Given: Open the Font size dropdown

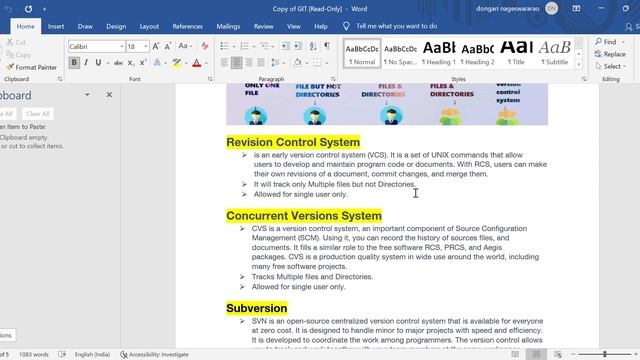Looking at the screenshot, I should 146,47.
